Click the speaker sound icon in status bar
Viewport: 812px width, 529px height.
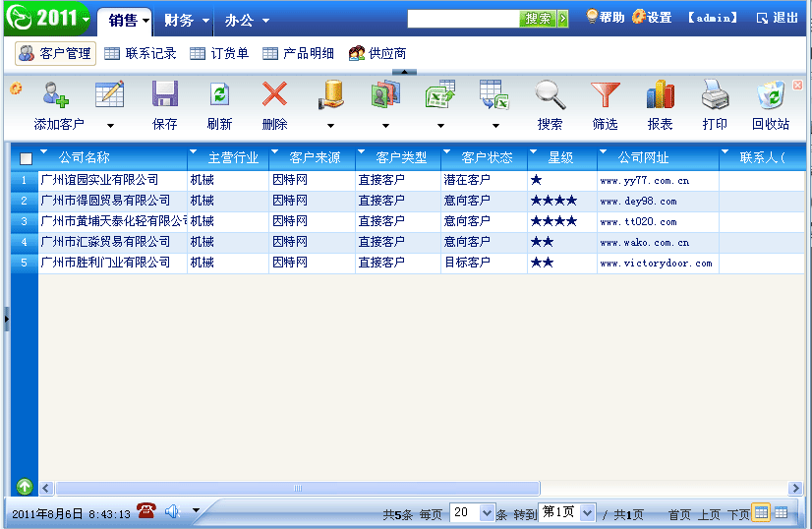click(172, 512)
